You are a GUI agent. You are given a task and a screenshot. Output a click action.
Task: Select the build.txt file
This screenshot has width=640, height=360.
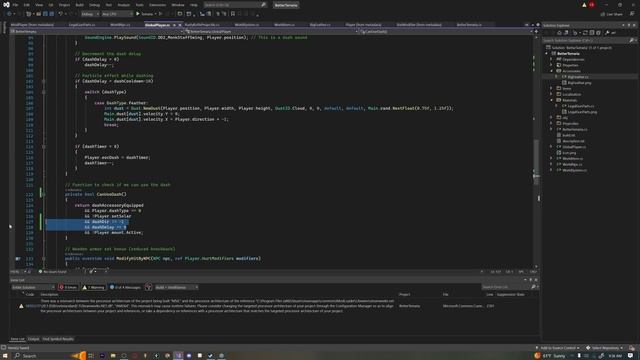click(568, 135)
